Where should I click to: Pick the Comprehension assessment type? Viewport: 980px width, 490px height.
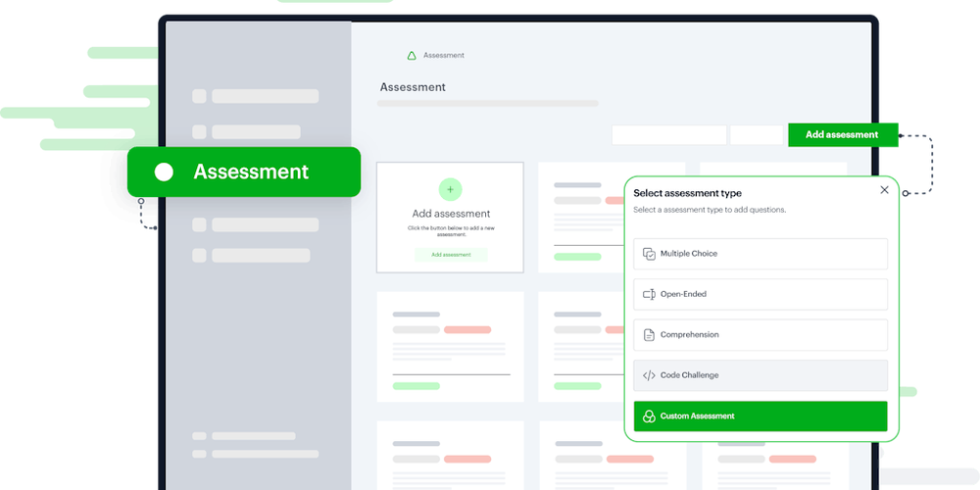click(x=760, y=335)
